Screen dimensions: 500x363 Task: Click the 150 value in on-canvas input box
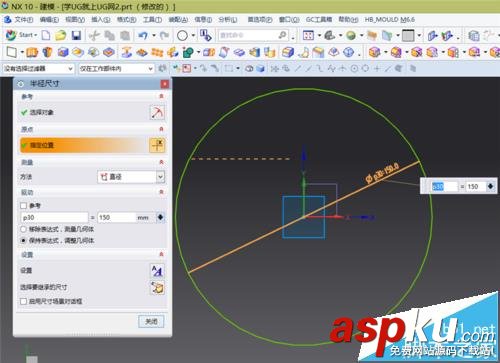point(476,186)
